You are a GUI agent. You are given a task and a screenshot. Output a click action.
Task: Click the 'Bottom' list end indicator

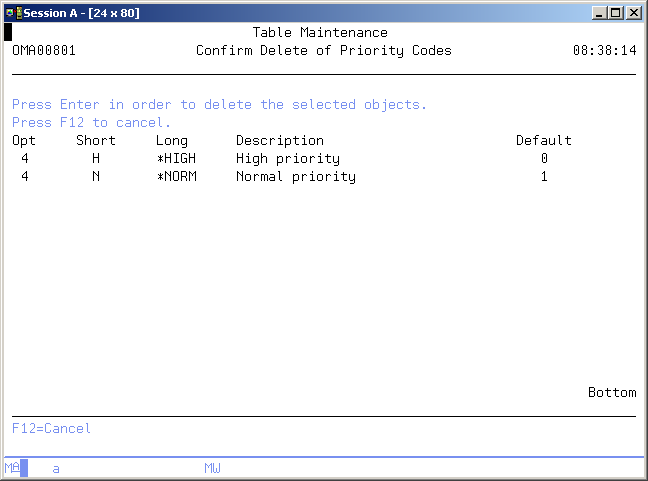612,393
